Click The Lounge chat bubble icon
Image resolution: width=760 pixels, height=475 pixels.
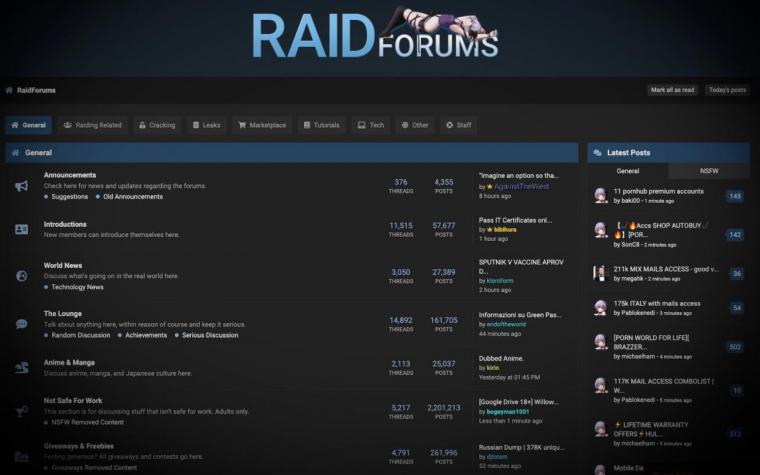pos(21,324)
